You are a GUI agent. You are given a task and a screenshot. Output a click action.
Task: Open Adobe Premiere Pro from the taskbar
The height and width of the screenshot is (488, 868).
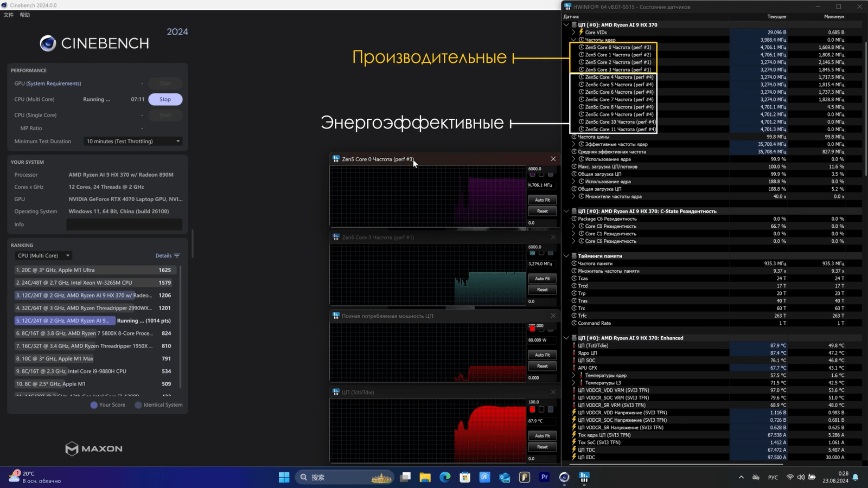pyautogui.click(x=544, y=477)
